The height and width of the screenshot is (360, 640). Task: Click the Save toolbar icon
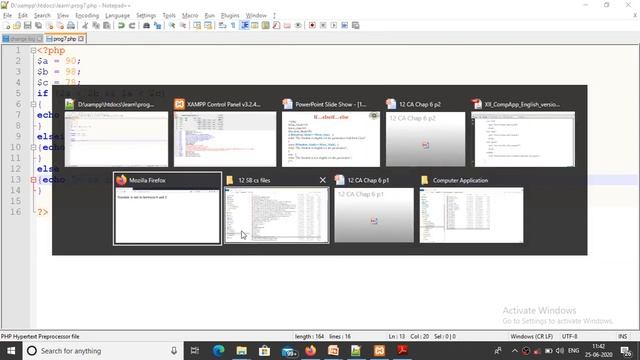pyautogui.click(x=27, y=25)
